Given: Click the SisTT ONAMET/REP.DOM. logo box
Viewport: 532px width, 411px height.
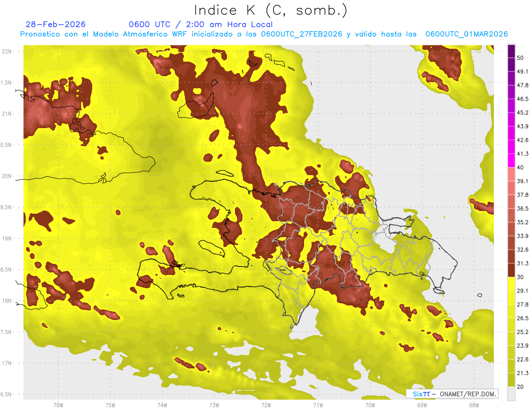Looking at the screenshot, I should pyautogui.click(x=452, y=394).
